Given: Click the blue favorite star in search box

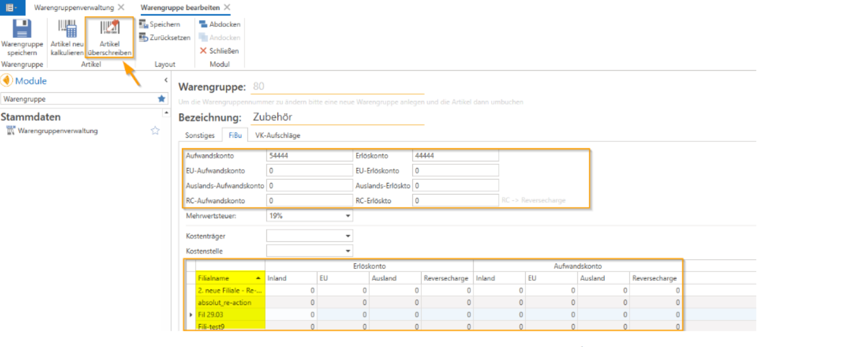Looking at the screenshot, I should tap(162, 98).
